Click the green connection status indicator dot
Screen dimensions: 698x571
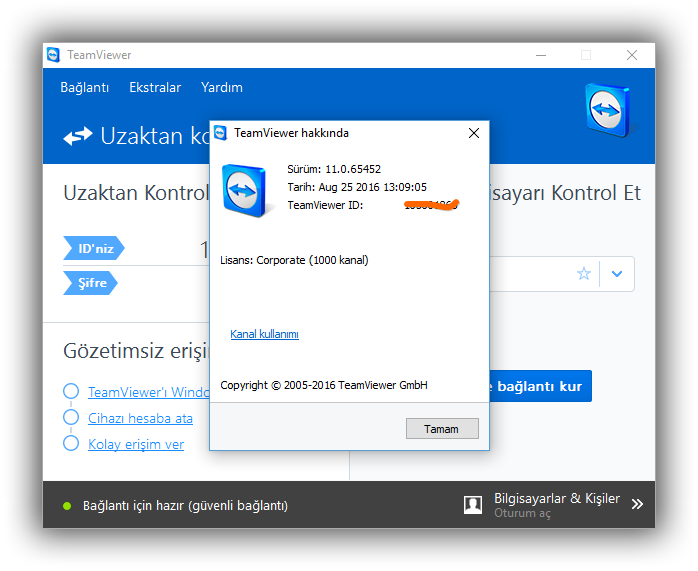67,506
